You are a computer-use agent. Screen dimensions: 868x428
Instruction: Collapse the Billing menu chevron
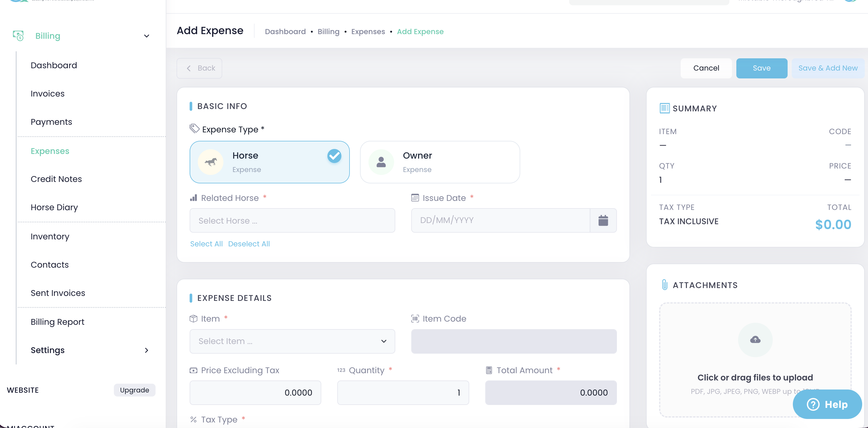(x=146, y=36)
